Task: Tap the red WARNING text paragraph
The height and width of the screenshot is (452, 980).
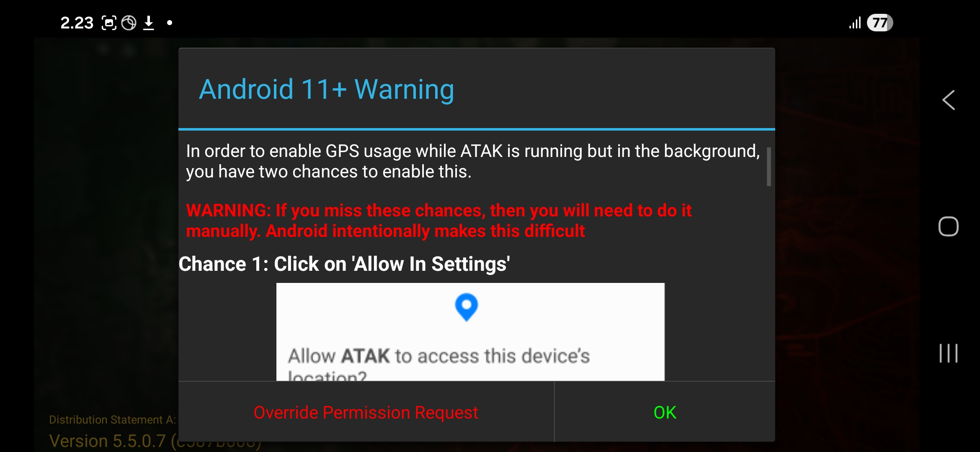Action: [x=438, y=221]
